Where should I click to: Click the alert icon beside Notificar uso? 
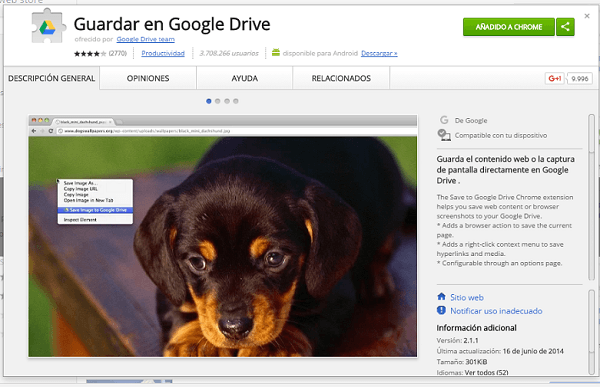441,310
